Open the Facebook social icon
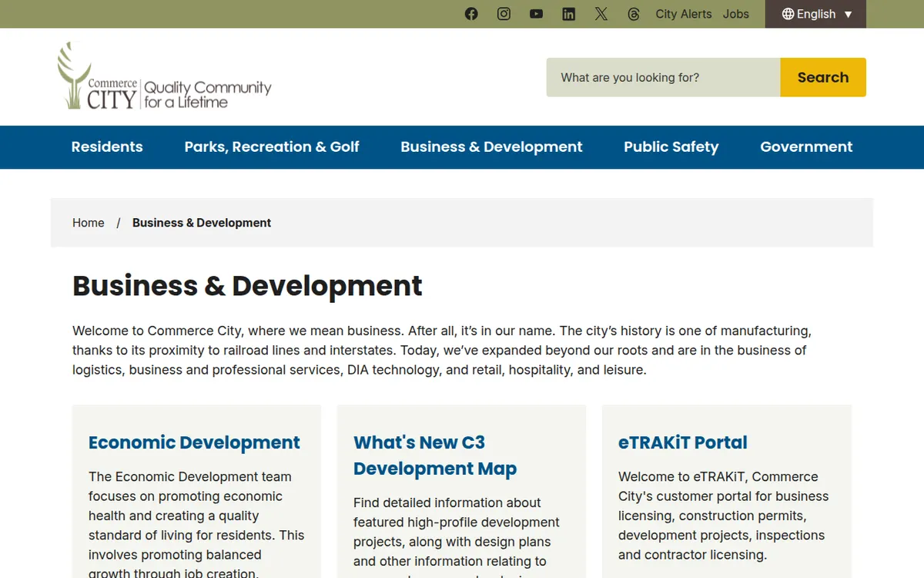Viewport: 924px width, 578px height. pyautogui.click(x=471, y=14)
